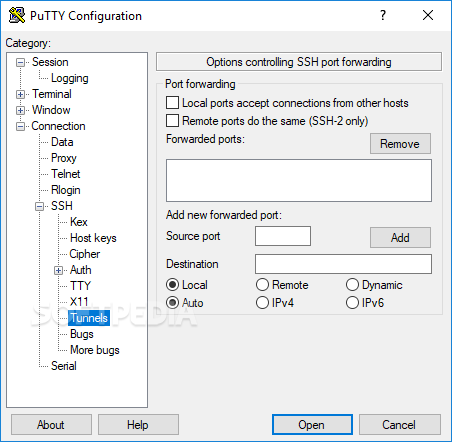Image resolution: width=452 pixels, height=442 pixels.
Task: Open the Connection category
Action: [58, 126]
